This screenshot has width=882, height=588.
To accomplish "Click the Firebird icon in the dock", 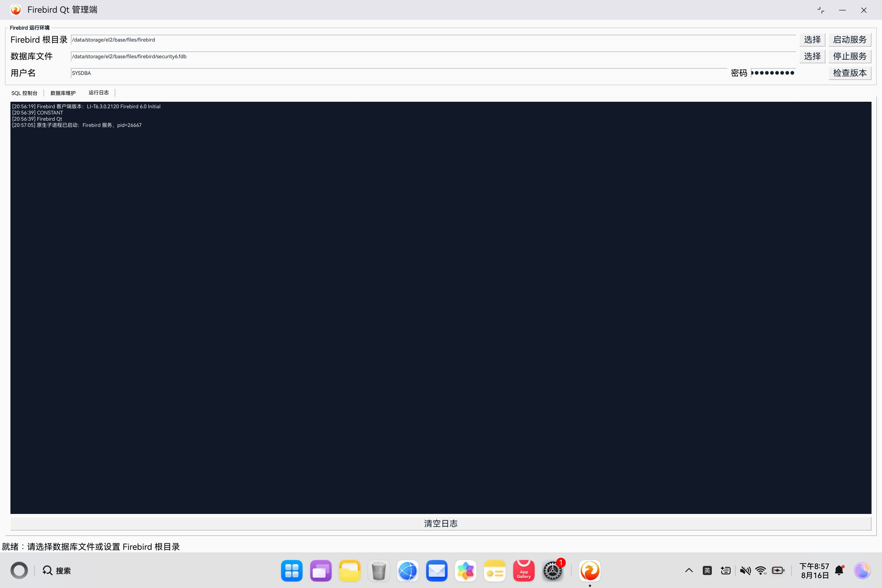I will click(x=589, y=571).
